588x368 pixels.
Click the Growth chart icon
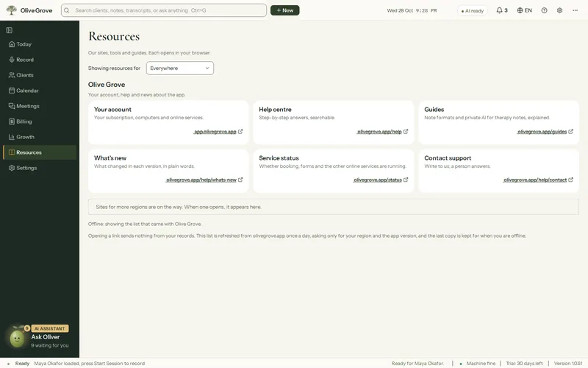pyautogui.click(x=12, y=137)
